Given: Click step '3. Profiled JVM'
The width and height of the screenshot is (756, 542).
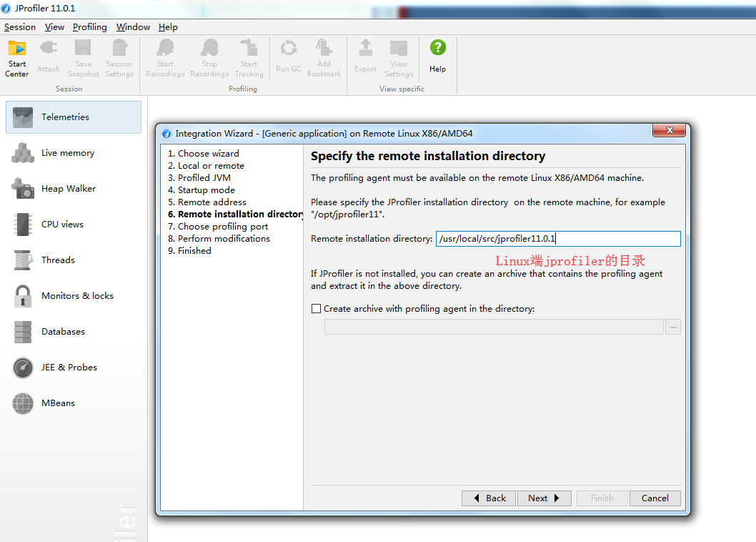Looking at the screenshot, I should (x=199, y=177).
